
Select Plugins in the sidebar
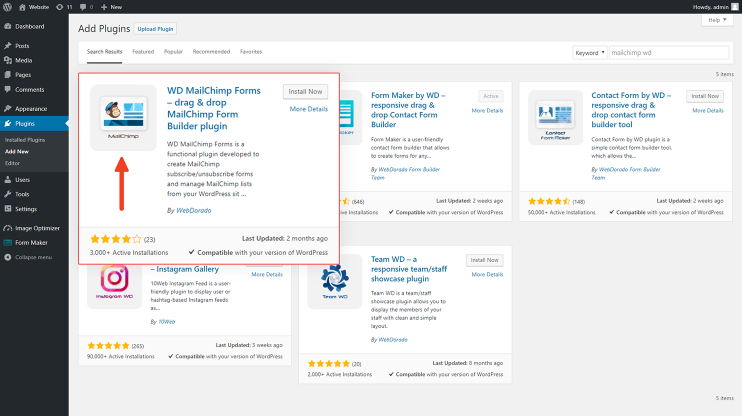(x=34, y=124)
